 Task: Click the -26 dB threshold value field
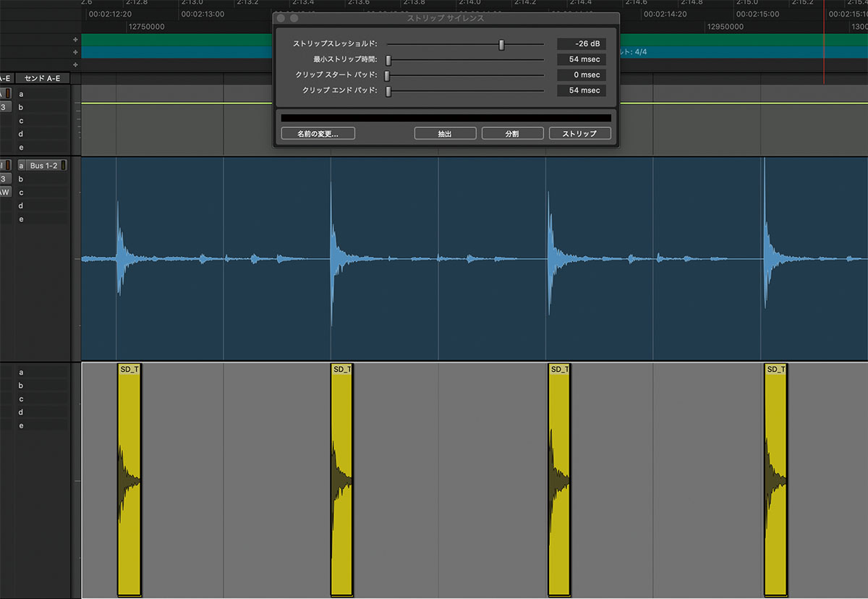click(x=582, y=44)
